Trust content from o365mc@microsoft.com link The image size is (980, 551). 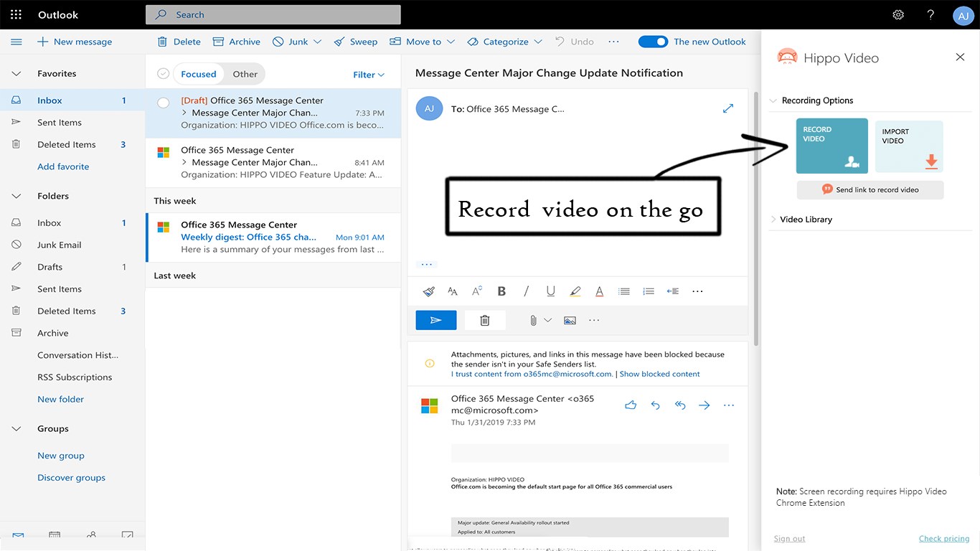(x=532, y=374)
